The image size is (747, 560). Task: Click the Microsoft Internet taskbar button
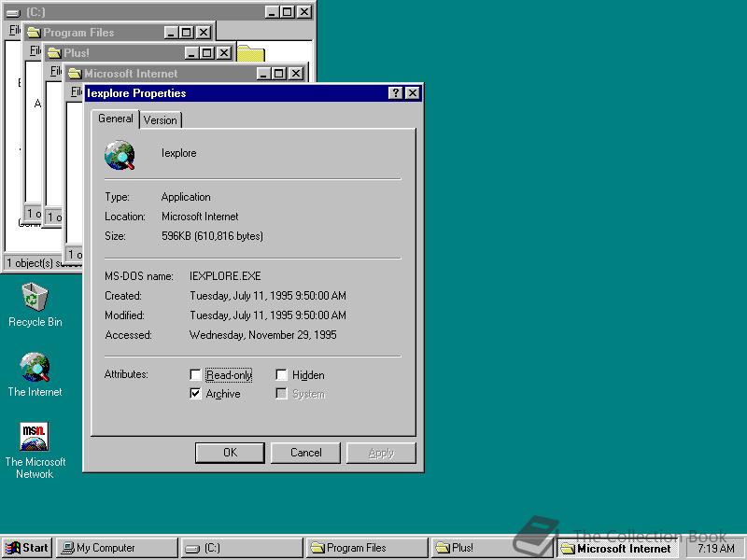(617, 548)
